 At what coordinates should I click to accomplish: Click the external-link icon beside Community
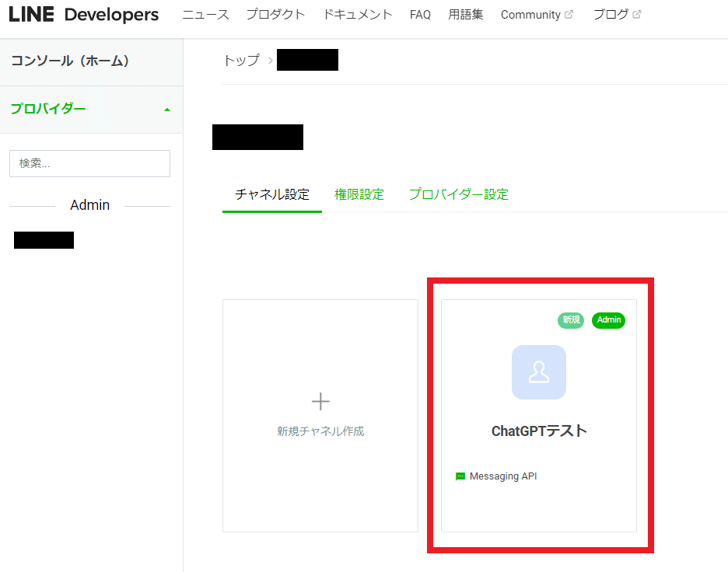coord(569,15)
